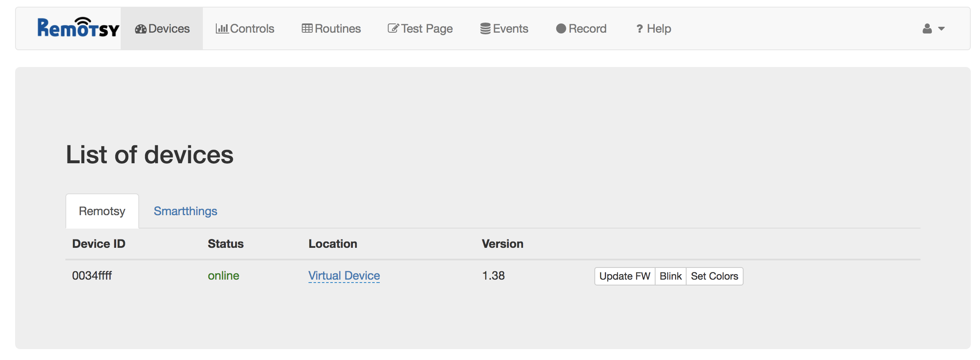The width and height of the screenshot is (980, 360).
Task: Click the Remotsy logo
Action: point(78,28)
